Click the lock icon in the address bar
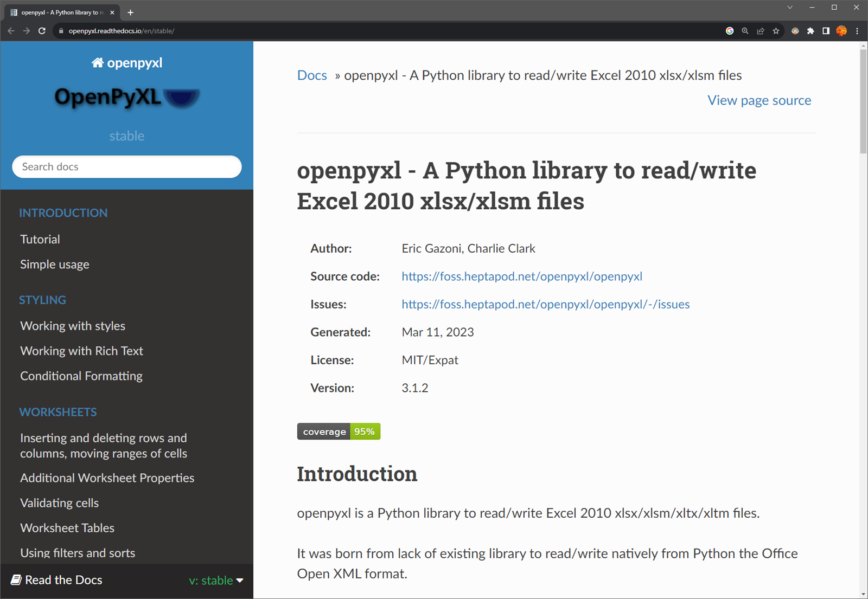 [61, 31]
